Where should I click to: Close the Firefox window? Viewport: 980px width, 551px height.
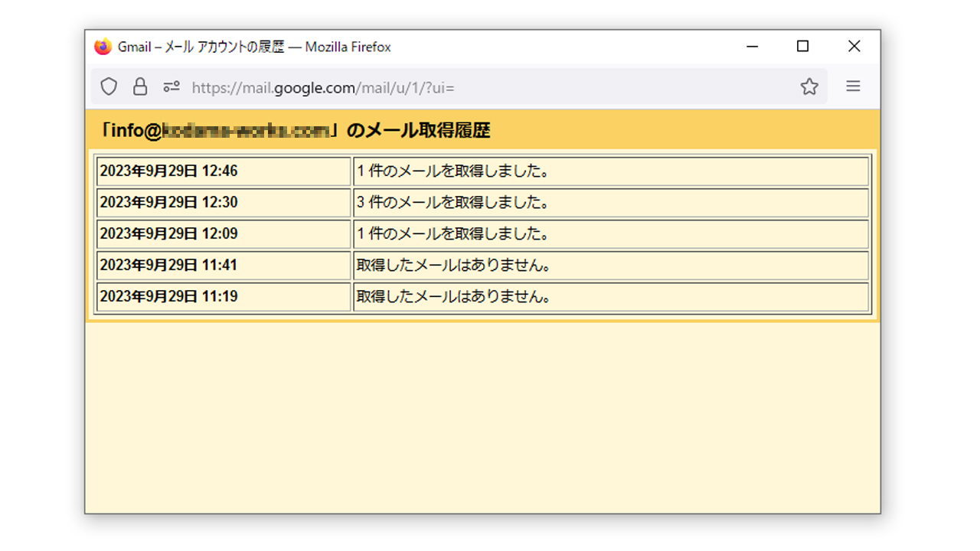click(854, 47)
